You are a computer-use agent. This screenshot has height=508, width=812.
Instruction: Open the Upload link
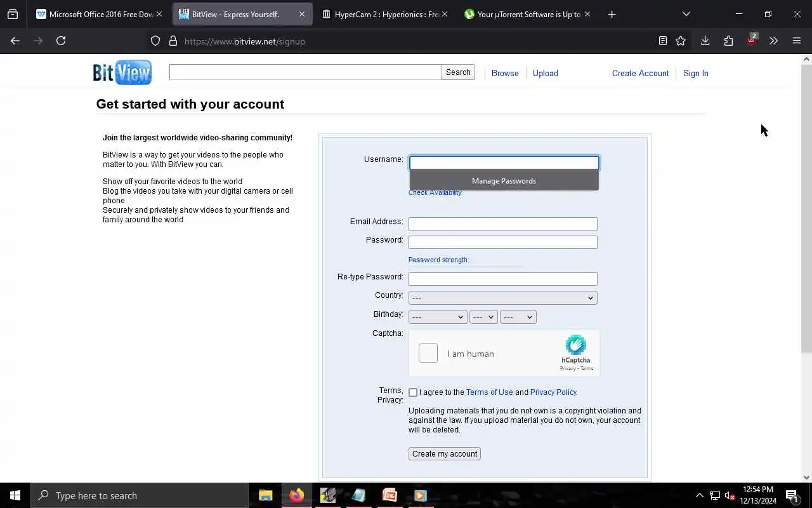[546, 73]
